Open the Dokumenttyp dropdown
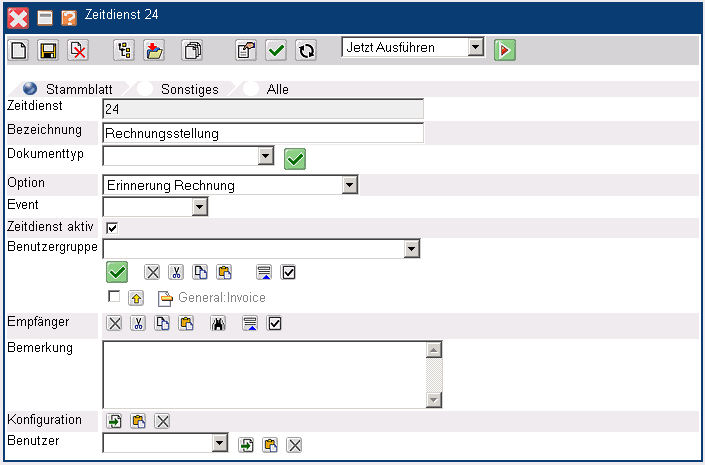The width and height of the screenshot is (705, 465). 265,156
